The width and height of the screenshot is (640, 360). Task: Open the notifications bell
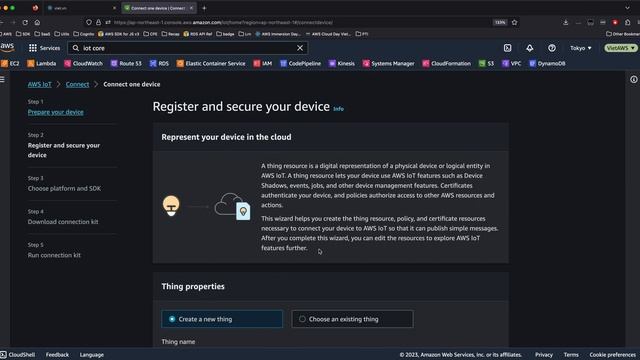coord(529,48)
